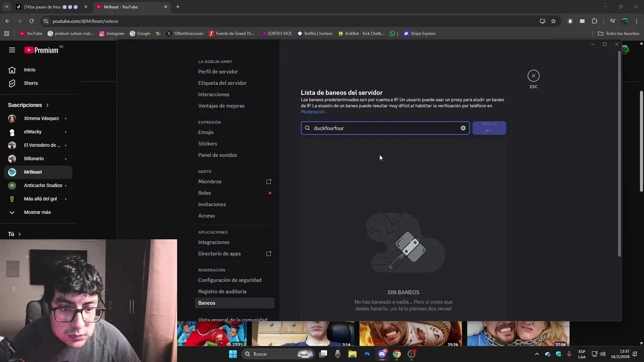Open Stickers settings

tap(207, 144)
